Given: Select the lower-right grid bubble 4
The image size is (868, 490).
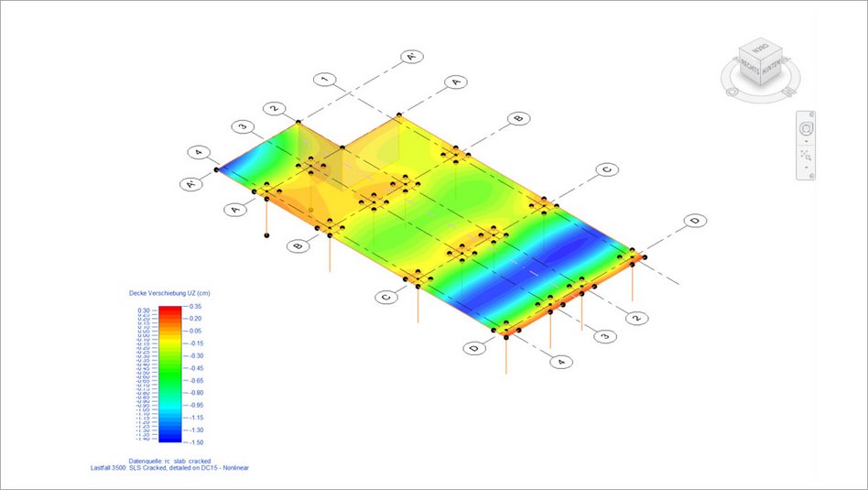Looking at the screenshot, I should point(561,362).
